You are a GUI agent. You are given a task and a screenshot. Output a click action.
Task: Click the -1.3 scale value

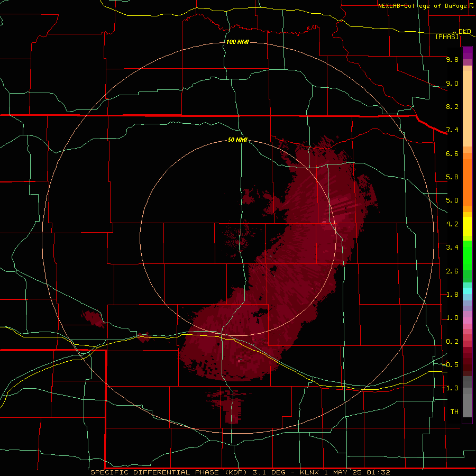click(x=450, y=388)
